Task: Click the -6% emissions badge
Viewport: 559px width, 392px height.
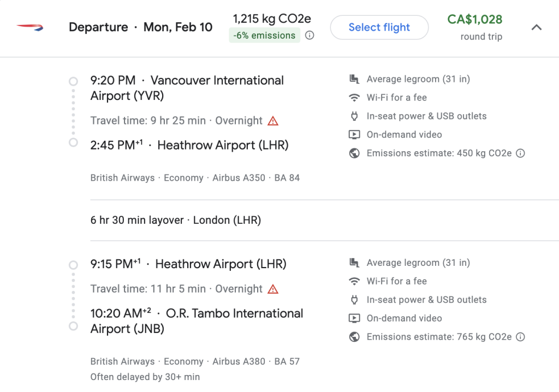Action: (264, 35)
